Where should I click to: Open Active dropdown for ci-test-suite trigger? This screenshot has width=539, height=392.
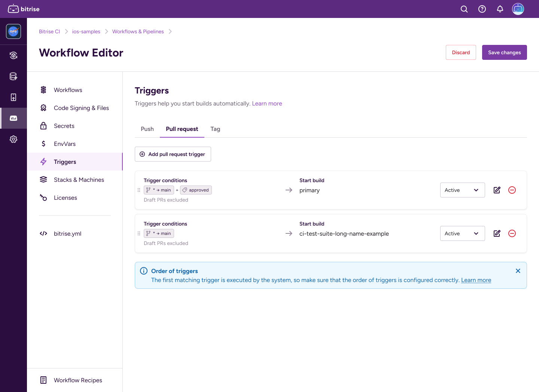point(462,233)
